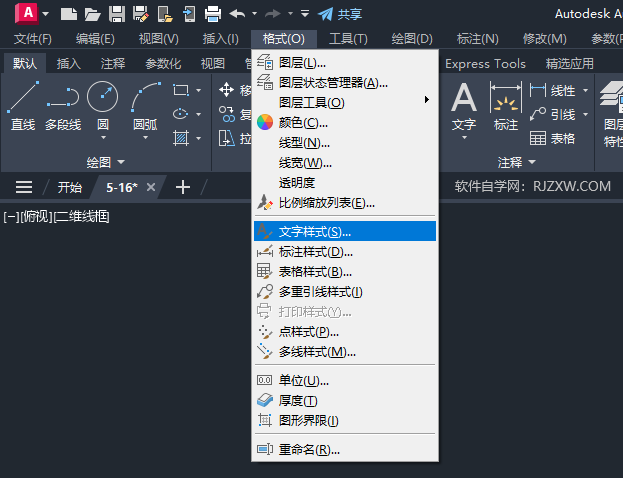Image resolution: width=623 pixels, height=478 pixels.
Task: Create a new drawing file icon
Action: (69, 14)
